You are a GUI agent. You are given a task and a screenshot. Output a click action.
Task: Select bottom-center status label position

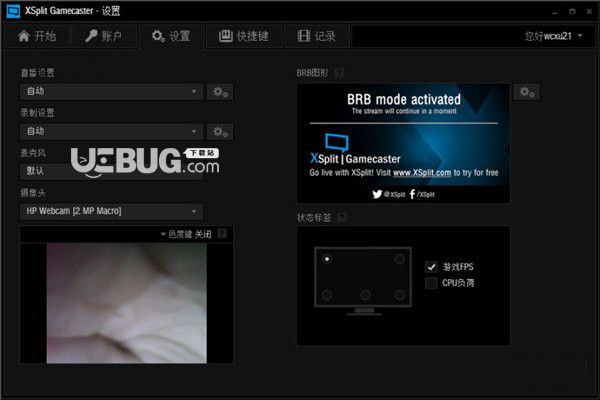point(365,295)
